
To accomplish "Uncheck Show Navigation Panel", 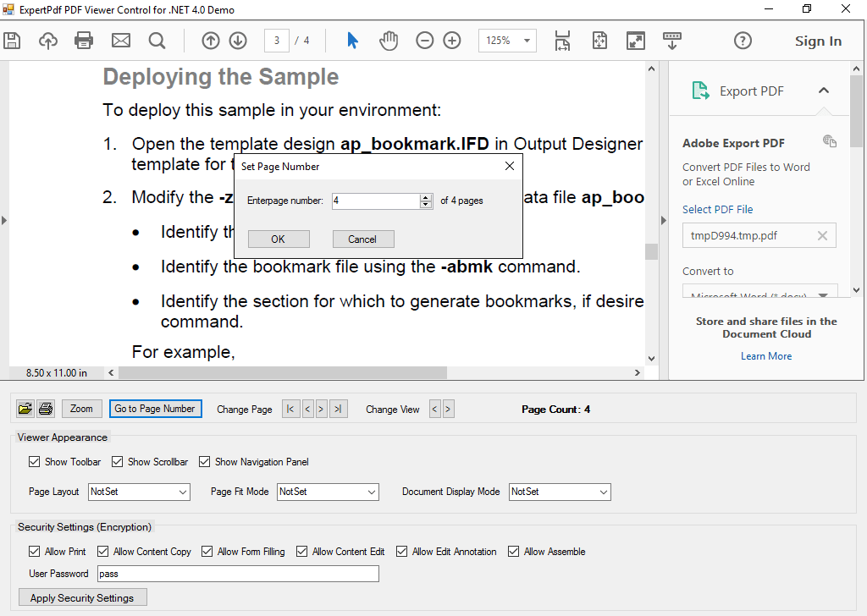I will click(x=205, y=461).
